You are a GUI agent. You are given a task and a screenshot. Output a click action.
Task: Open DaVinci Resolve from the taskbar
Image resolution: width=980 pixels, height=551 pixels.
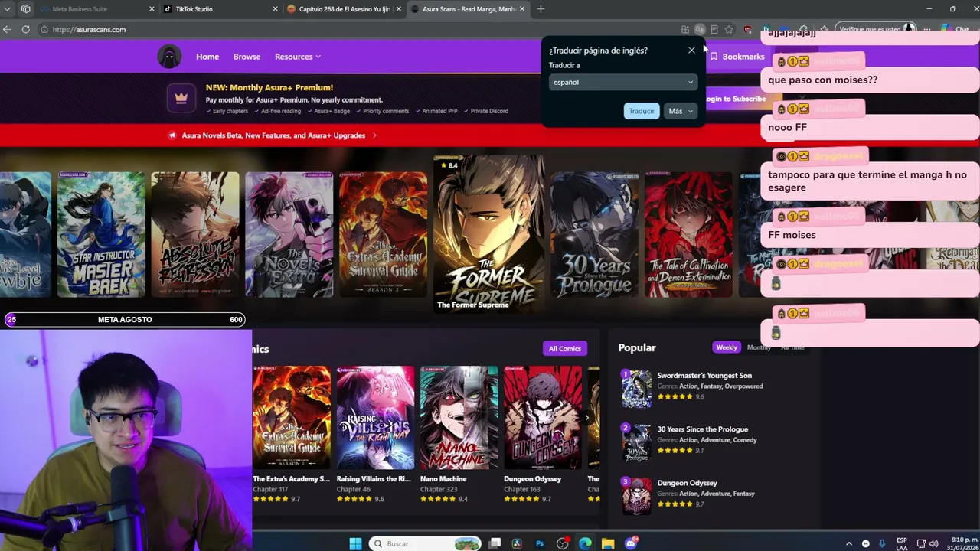[x=518, y=543]
